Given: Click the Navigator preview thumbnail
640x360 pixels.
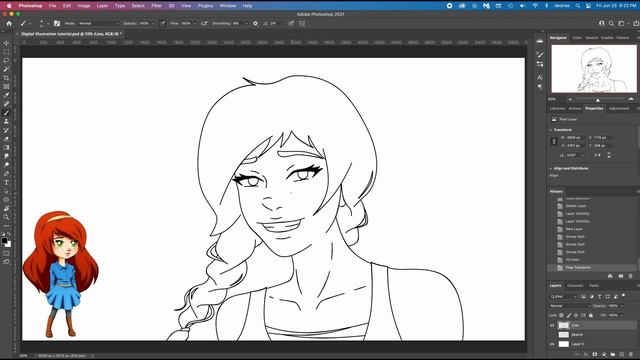Looking at the screenshot, I should [594, 69].
